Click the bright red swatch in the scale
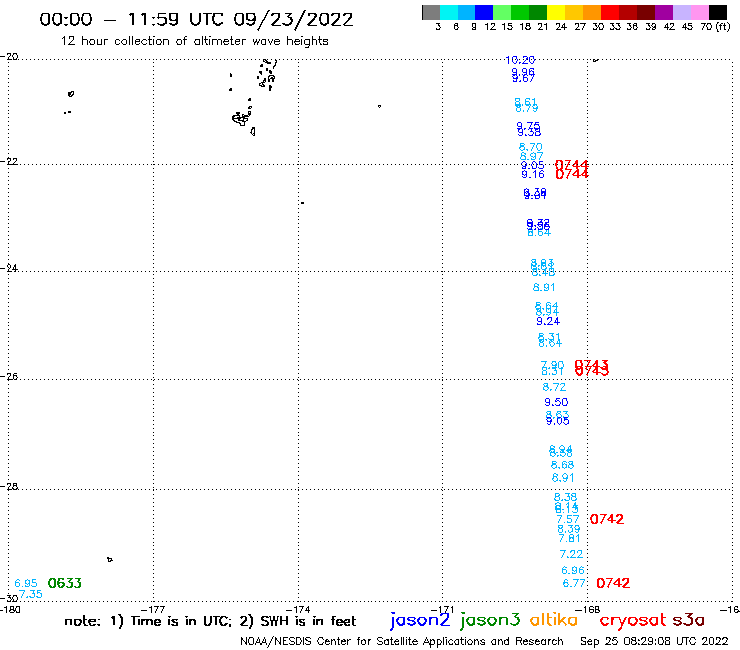This screenshot has height=650, width=740. [x=610, y=12]
